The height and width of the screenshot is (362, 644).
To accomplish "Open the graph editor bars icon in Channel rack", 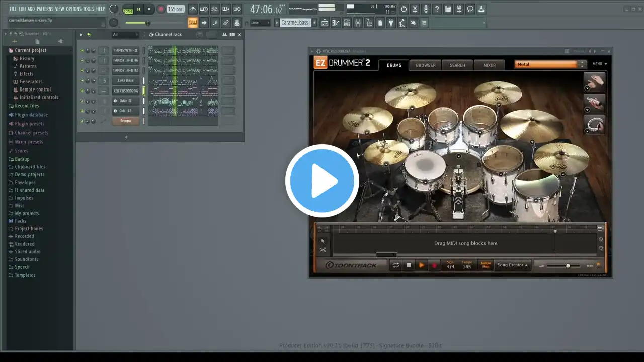I will [x=224, y=35].
